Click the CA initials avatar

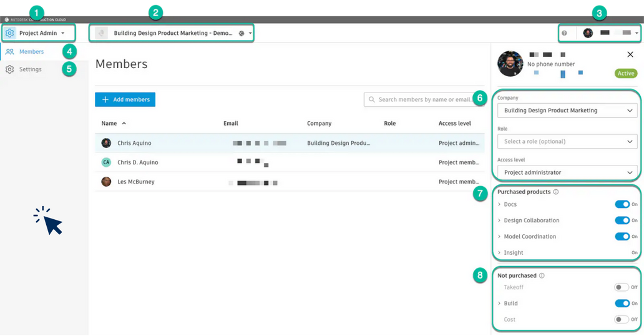tap(106, 162)
